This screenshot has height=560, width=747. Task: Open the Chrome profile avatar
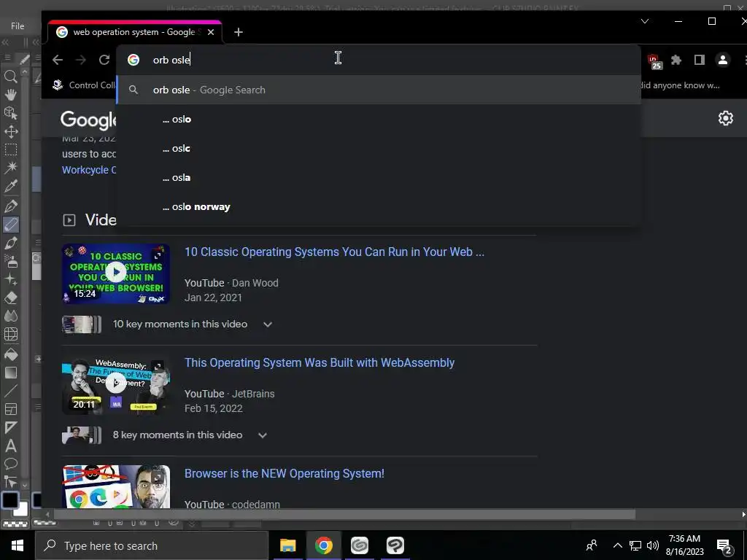point(723,60)
